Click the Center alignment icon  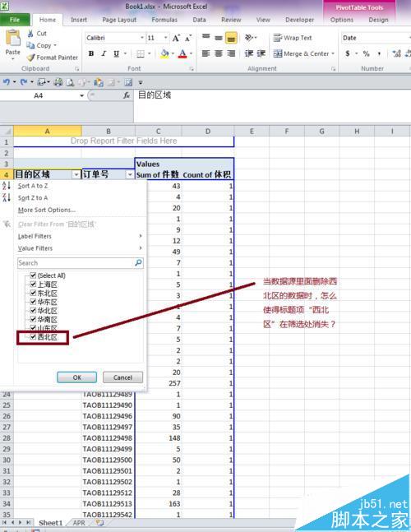tap(219, 53)
